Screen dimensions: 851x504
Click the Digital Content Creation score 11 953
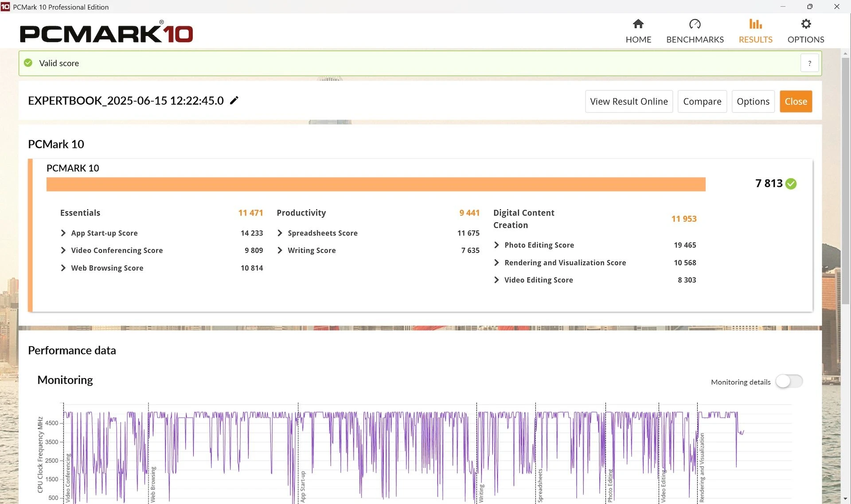pos(684,219)
